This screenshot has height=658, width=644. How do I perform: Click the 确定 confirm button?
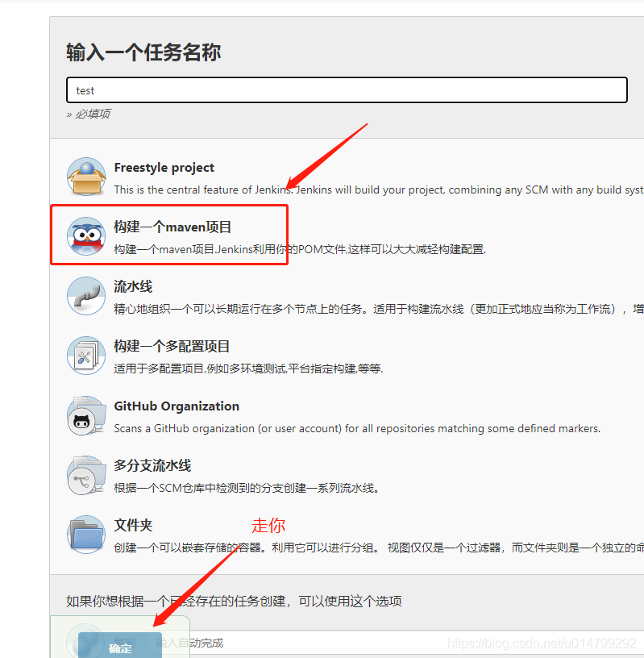120,645
